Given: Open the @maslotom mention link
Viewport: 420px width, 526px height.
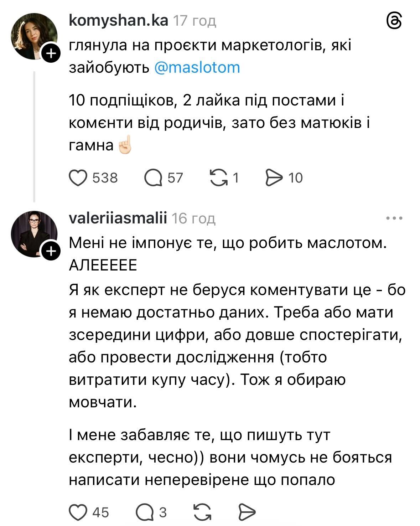Looking at the screenshot, I should tap(197, 67).
